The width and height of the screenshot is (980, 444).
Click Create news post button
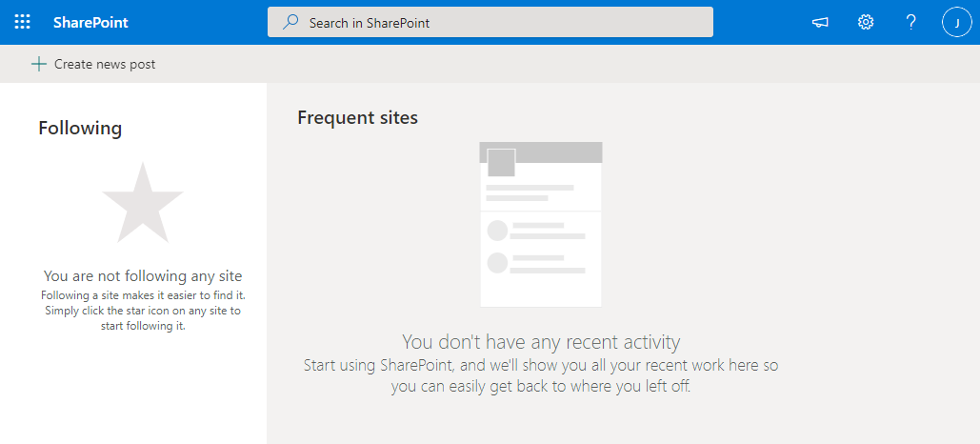(93, 64)
